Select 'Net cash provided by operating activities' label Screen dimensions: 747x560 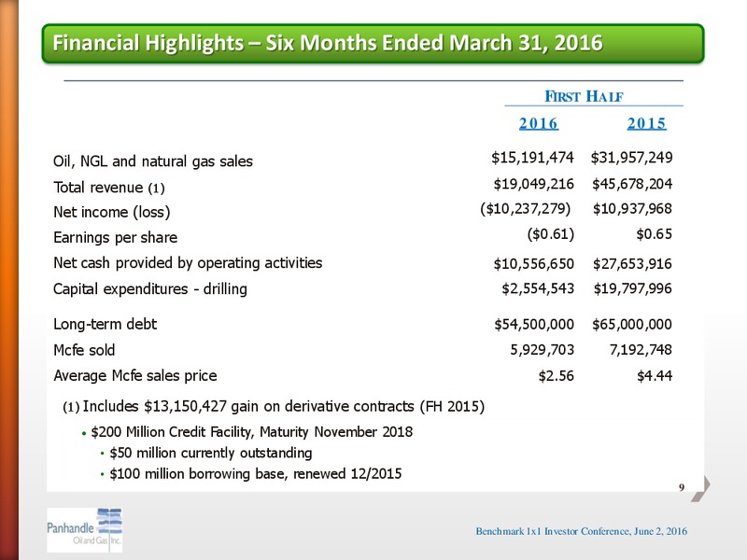coord(188,263)
